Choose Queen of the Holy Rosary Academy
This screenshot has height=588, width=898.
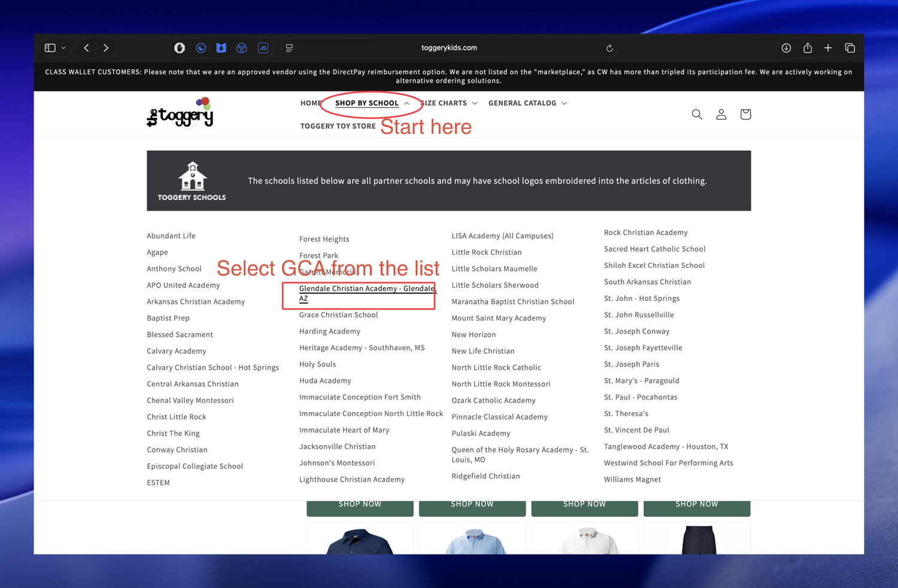point(520,455)
